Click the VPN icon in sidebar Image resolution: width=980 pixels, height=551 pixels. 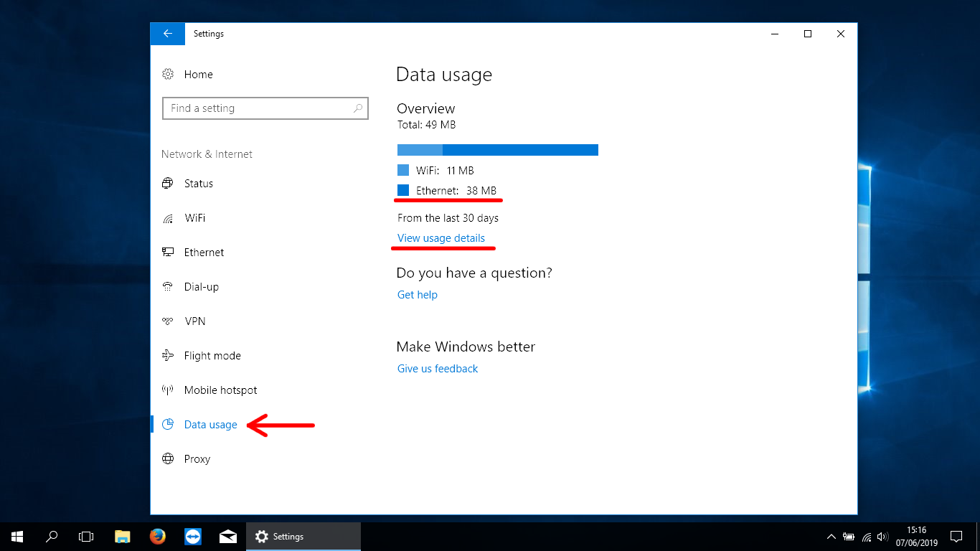(168, 321)
